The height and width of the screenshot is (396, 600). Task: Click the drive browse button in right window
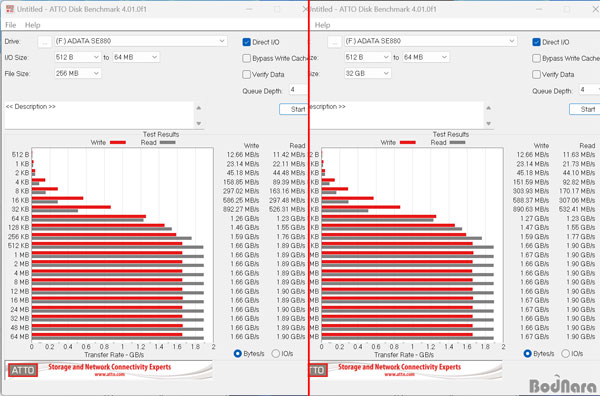tap(334, 42)
